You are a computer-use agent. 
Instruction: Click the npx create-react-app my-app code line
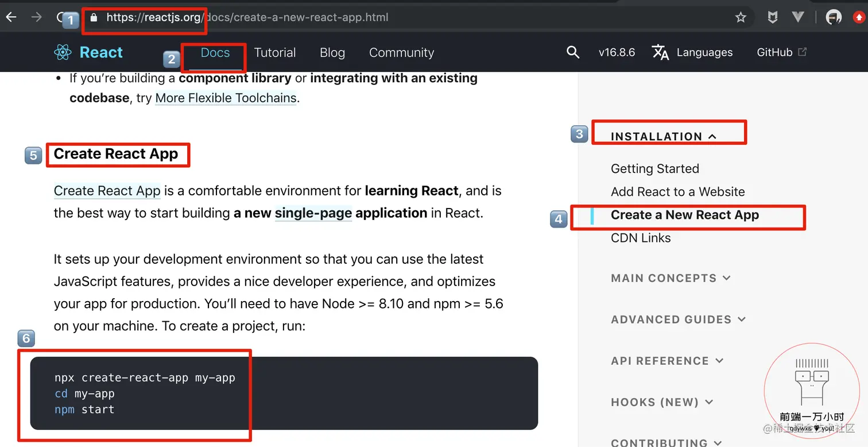pyautogui.click(x=145, y=378)
